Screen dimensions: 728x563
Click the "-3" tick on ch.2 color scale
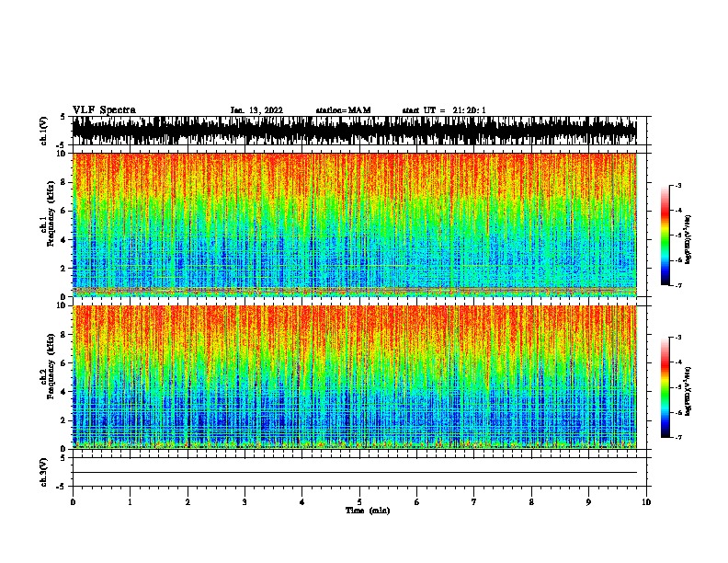click(x=677, y=338)
